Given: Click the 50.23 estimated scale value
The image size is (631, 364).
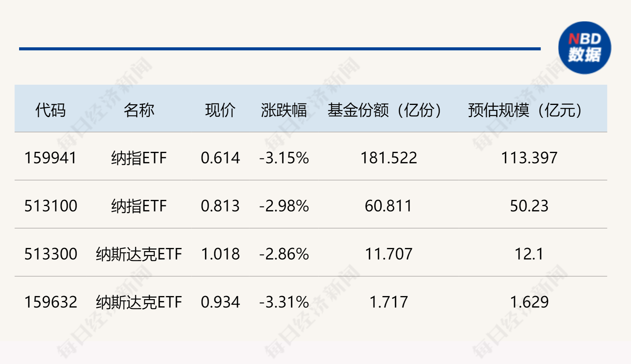Looking at the screenshot, I should pyautogui.click(x=529, y=206).
